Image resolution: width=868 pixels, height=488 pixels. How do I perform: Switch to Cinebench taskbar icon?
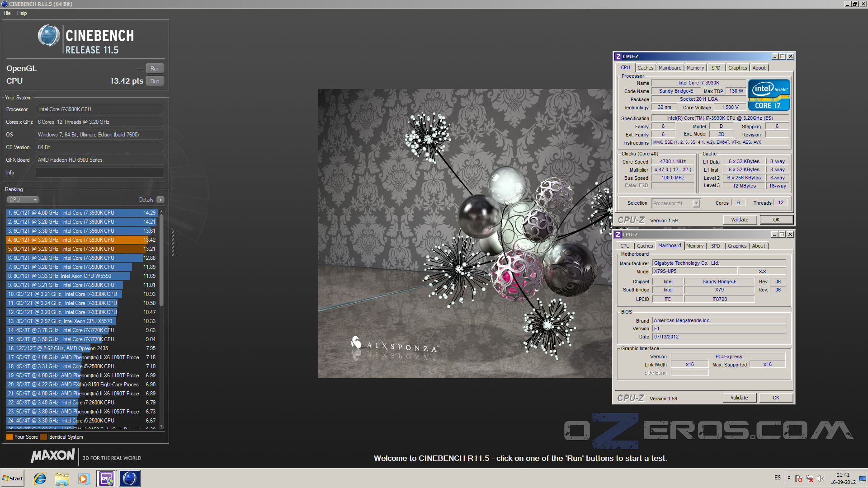tap(129, 479)
